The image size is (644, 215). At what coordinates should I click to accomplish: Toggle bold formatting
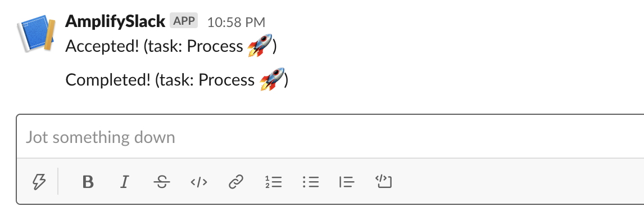coord(88,181)
